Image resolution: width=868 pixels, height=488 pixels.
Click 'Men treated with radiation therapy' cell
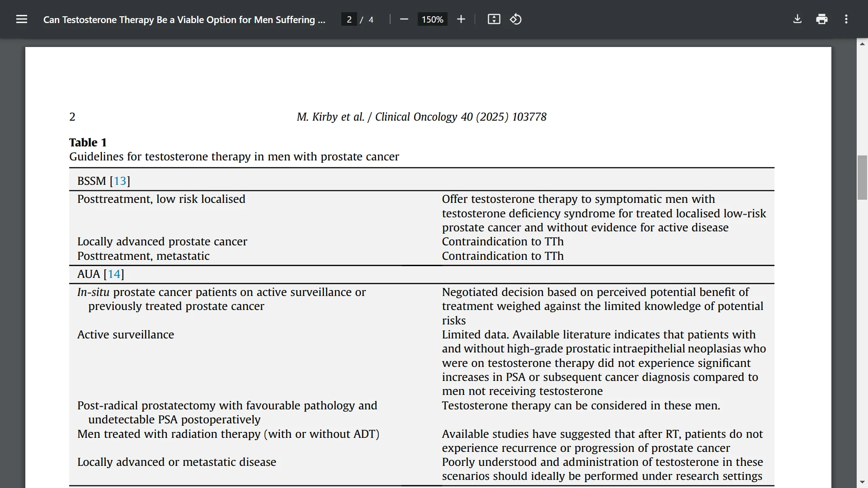click(228, 434)
